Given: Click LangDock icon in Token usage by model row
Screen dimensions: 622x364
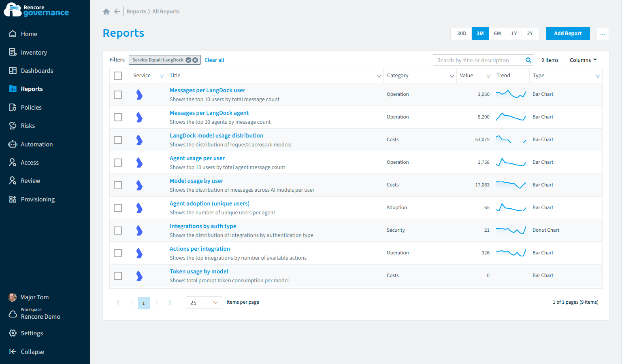Looking at the screenshot, I should click(139, 276).
